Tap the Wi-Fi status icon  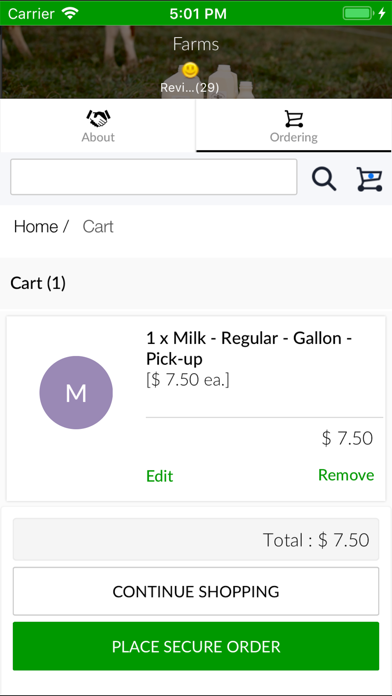click(x=70, y=13)
